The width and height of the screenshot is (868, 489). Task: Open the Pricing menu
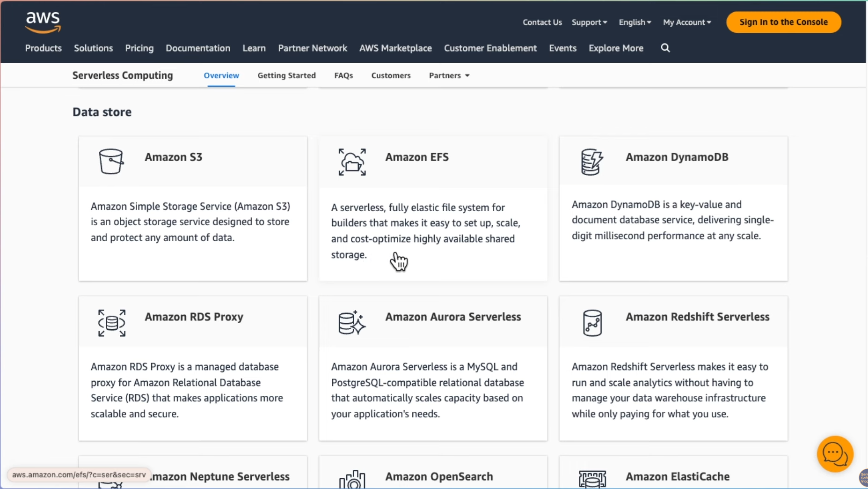point(139,48)
